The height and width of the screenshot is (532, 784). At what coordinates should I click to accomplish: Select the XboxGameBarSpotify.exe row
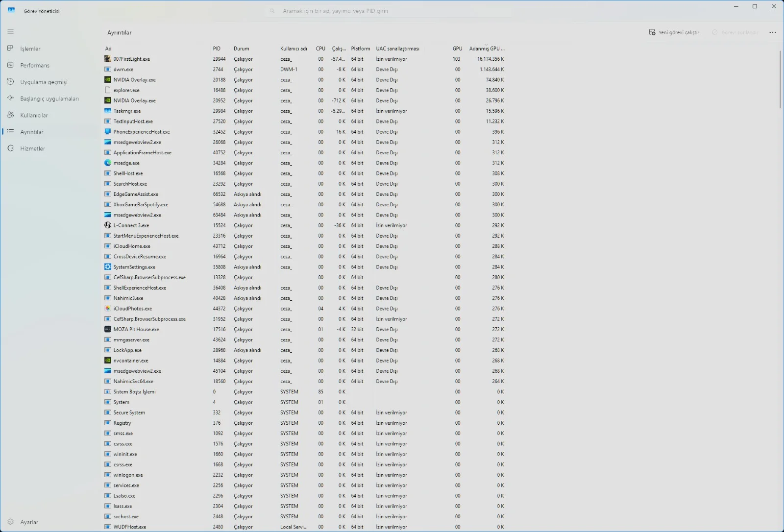coord(305,205)
